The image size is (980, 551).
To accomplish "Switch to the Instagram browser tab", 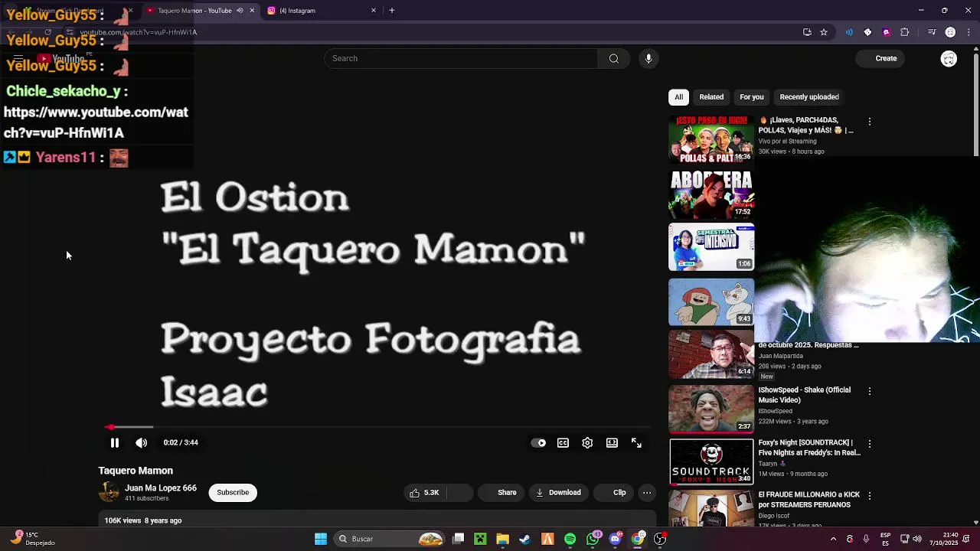I will coord(322,11).
